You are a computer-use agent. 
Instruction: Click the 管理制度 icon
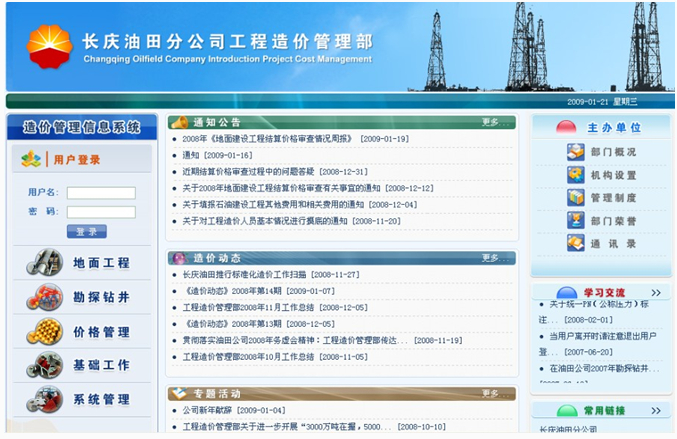[x=576, y=198]
